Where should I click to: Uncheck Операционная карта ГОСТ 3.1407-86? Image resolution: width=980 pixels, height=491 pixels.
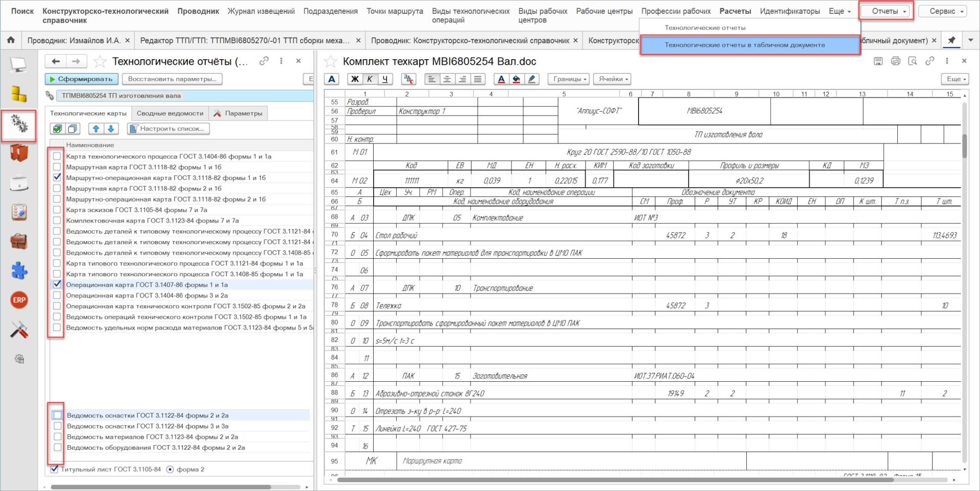coord(57,284)
